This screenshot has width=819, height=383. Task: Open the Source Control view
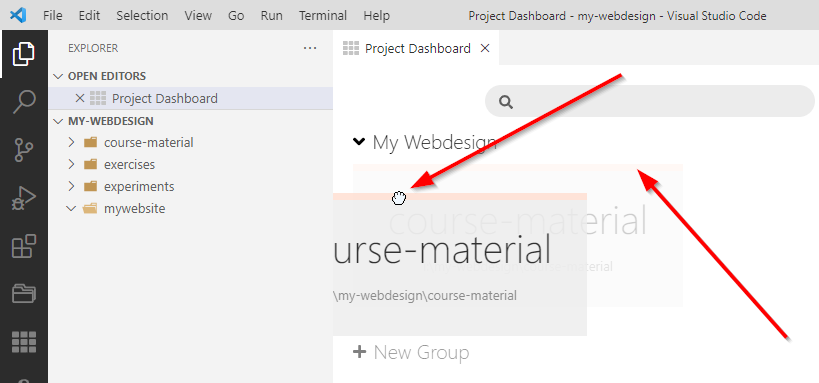tap(24, 149)
